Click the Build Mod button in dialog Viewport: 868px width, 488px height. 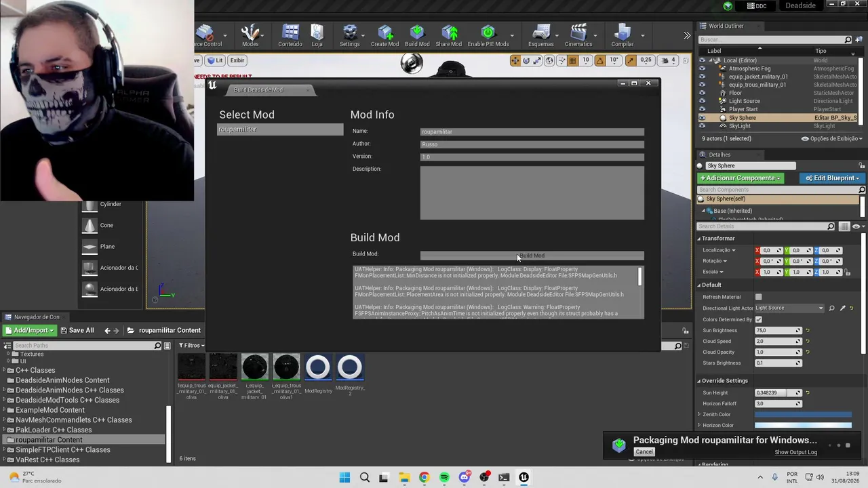click(532, 256)
